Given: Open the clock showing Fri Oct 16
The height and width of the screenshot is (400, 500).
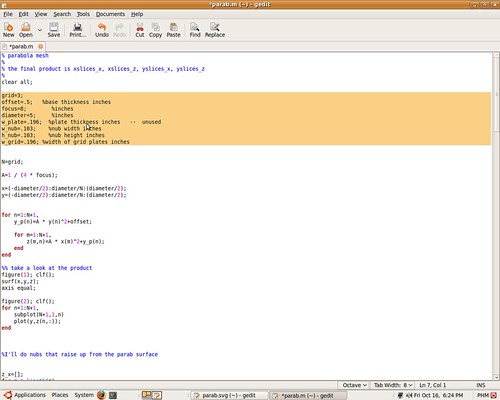Looking at the screenshot, I should [438, 395].
